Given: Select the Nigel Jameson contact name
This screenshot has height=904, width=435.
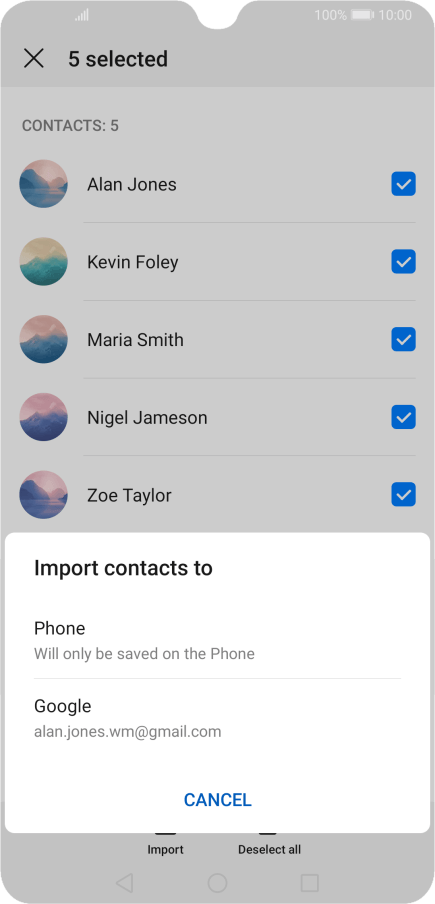Looking at the screenshot, I should pyautogui.click(x=147, y=417).
